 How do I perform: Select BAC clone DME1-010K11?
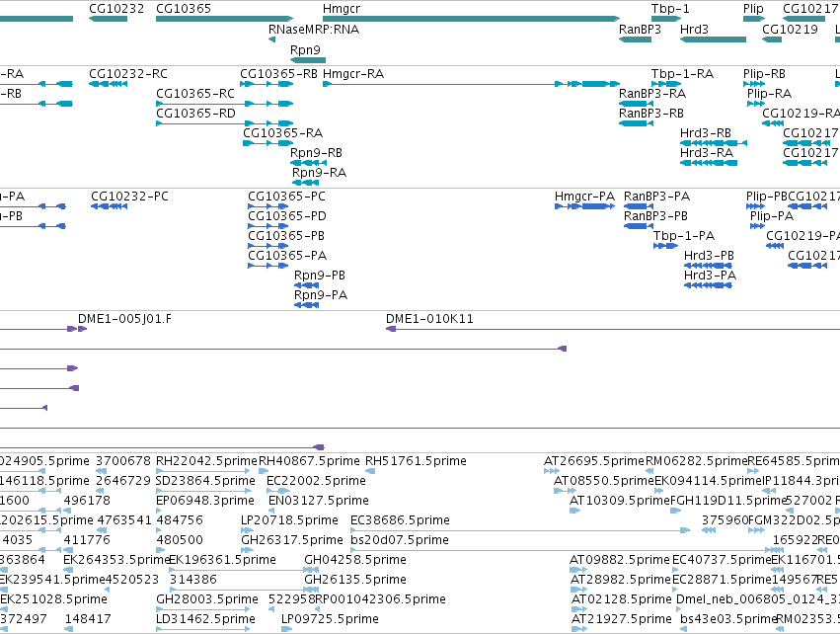tap(429, 319)
